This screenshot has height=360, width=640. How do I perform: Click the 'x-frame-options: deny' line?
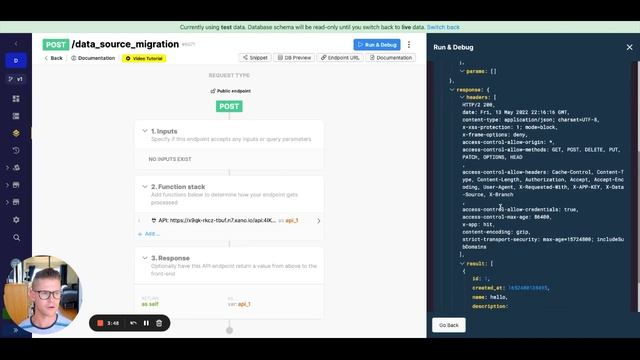tap(494, 135)
